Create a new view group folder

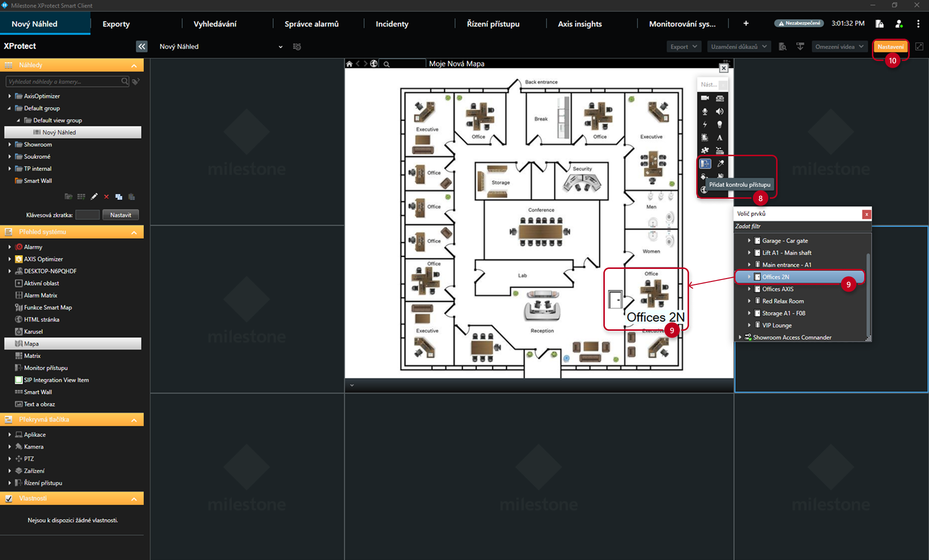click(68, 197)
